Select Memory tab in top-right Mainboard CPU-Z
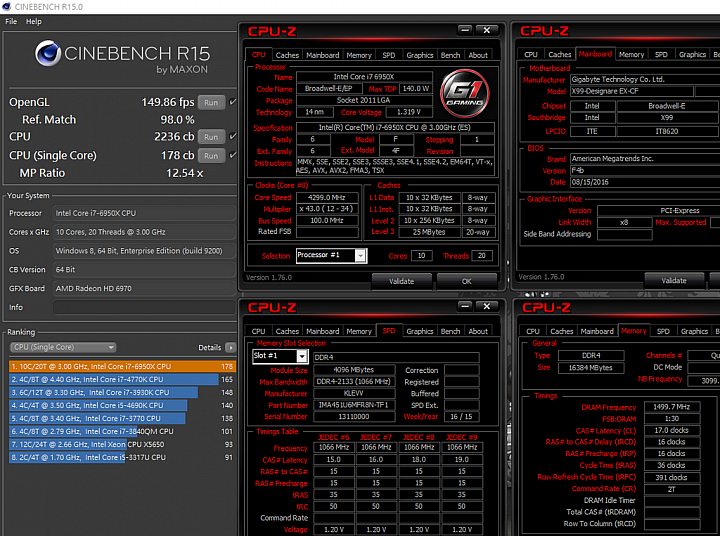The height and width of the screenshot is (536, 720). click(x=632, y=55)
